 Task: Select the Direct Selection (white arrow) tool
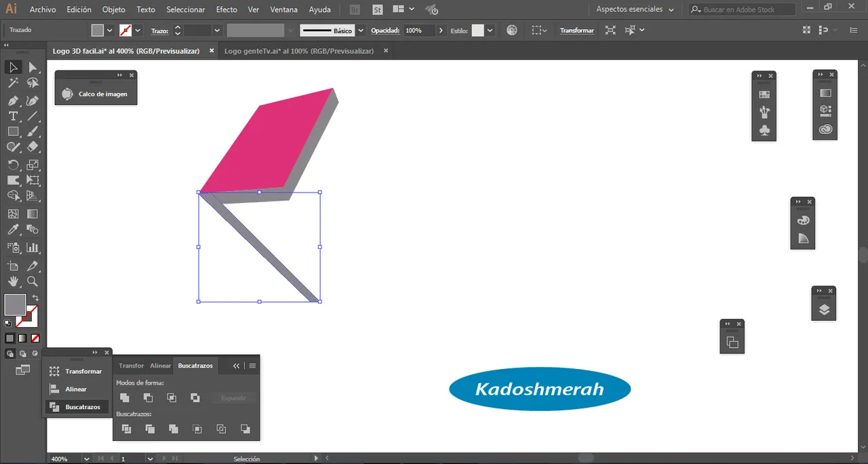point(33,67)
